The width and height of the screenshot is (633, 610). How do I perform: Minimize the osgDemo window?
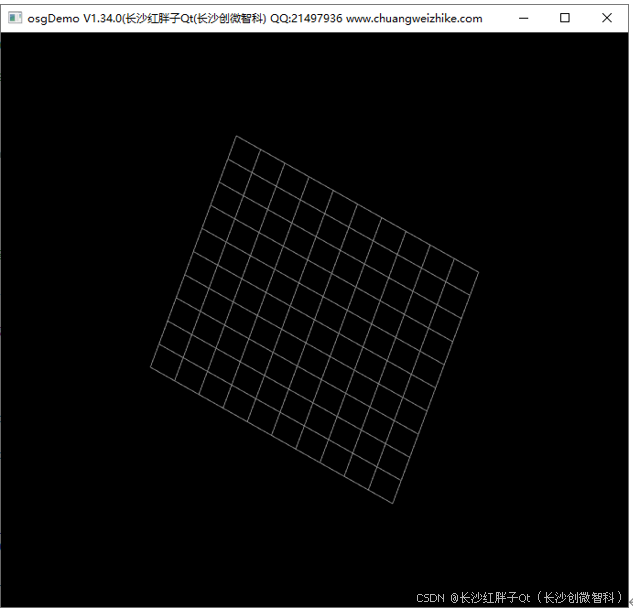click(x=524, y=18)
